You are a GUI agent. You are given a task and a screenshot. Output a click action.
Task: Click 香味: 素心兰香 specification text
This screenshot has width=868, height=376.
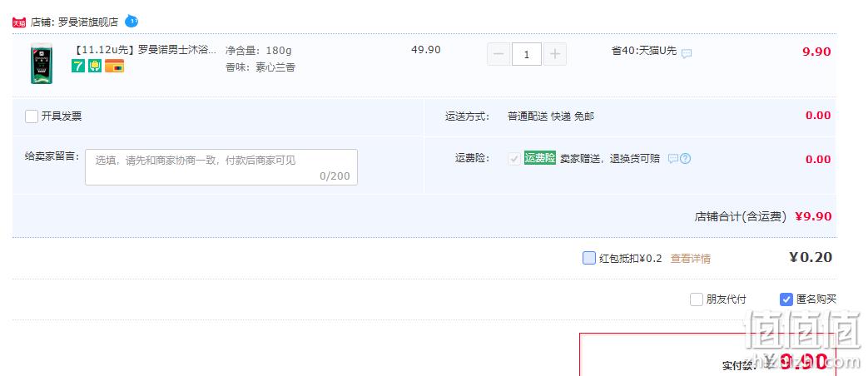260,67
